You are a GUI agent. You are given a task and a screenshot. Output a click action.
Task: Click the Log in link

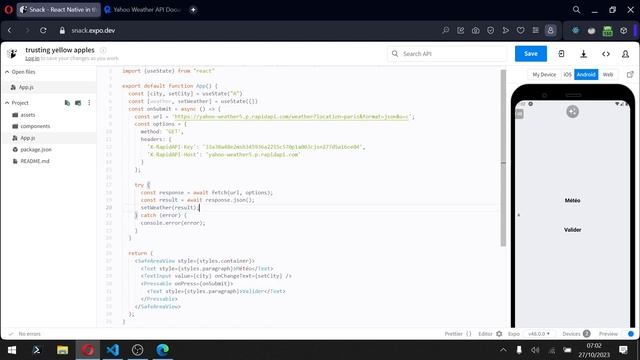[32, 58]
